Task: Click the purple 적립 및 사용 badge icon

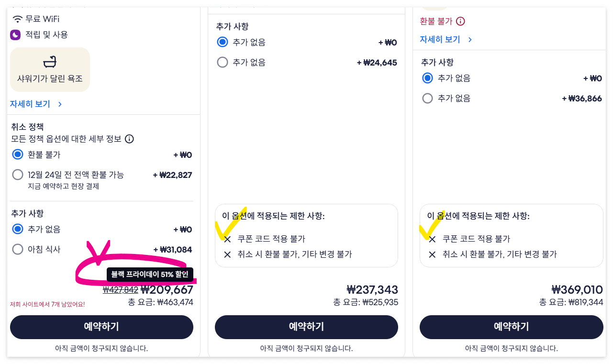Action: click(15, 34)
